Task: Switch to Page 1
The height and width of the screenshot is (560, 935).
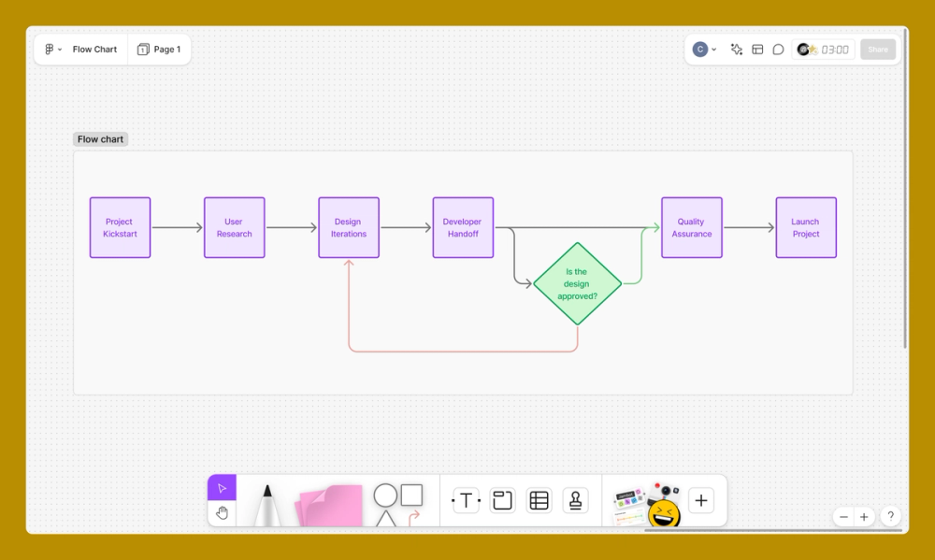Action: click(x=159, y=49)
